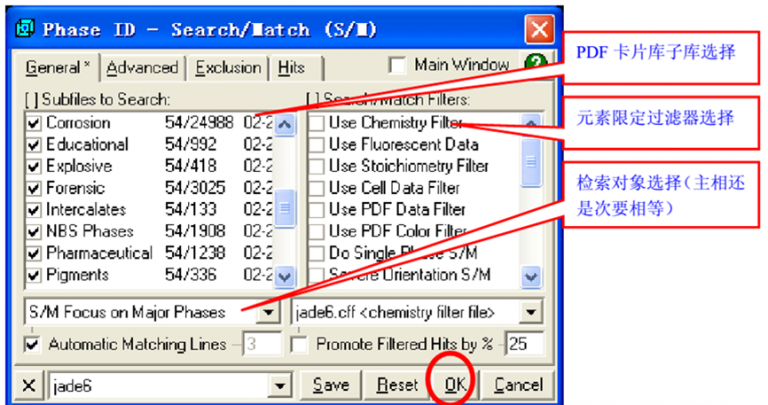Screen dimensions: 768x405
Task: Select the 54/3025 Forensic count
Action: tap(195, 188)
